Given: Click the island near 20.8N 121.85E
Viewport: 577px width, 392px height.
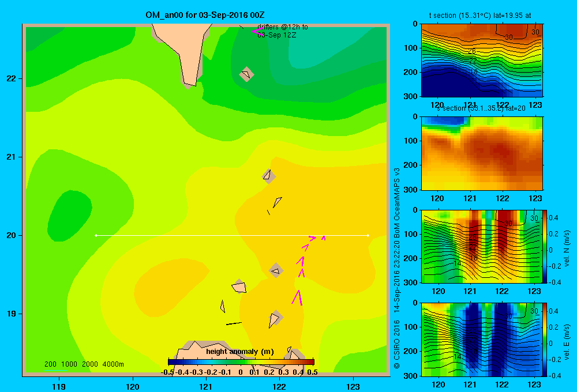Looking at the screenshot, I should [268, 176].
